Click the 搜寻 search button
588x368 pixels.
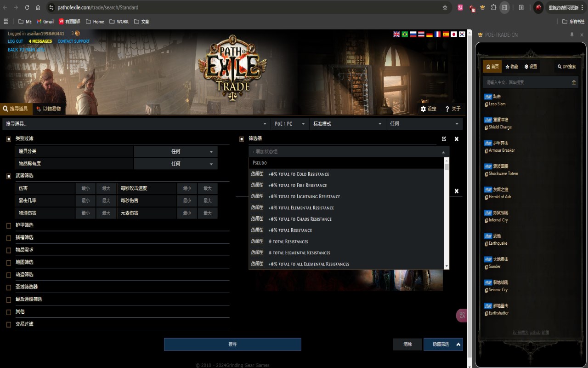[232, 344]
